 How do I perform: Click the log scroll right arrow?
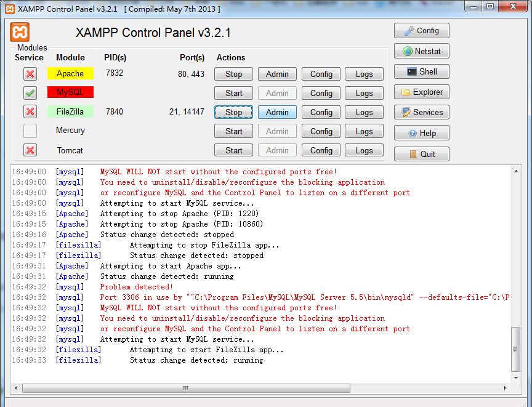505,388
